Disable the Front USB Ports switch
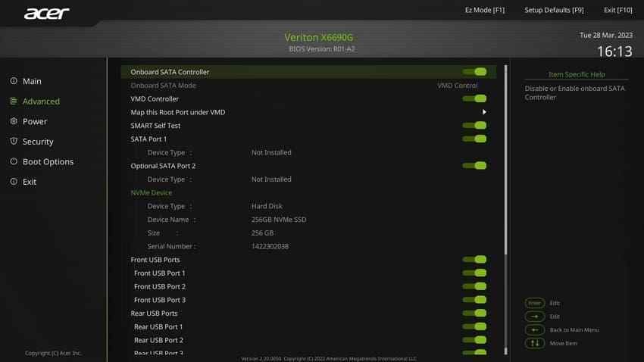 click(x=474, y=260)
